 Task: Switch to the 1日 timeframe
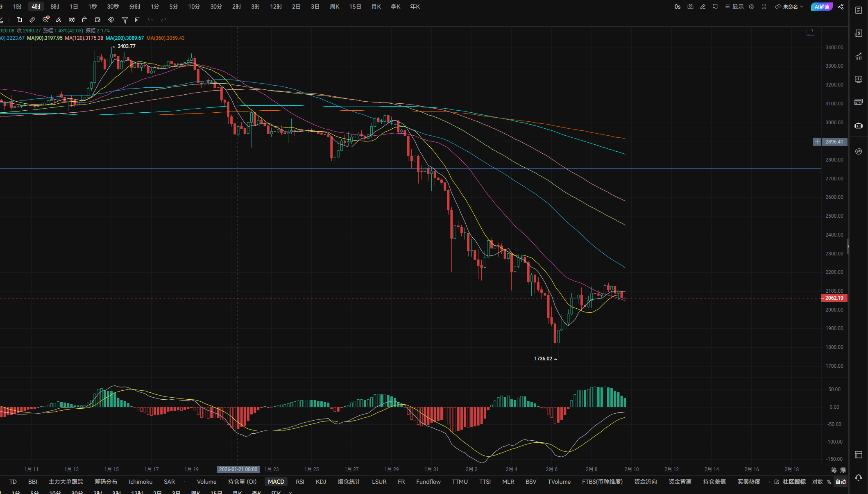[74, 7]
